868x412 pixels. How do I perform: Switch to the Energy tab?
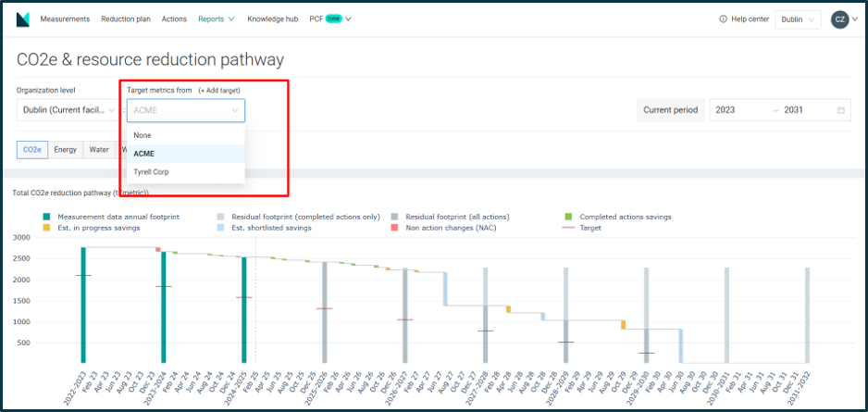point(66,149)
